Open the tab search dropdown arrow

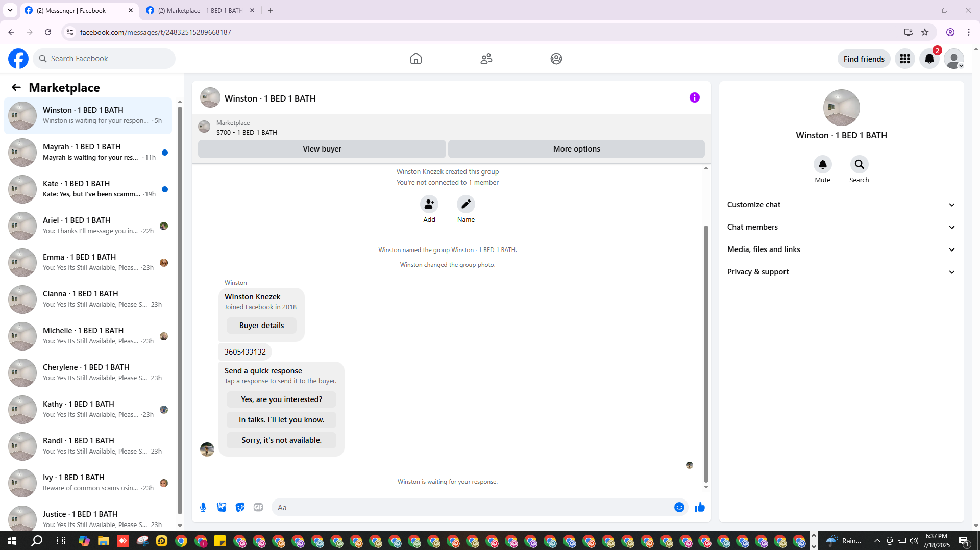click(x=10, y=10)
